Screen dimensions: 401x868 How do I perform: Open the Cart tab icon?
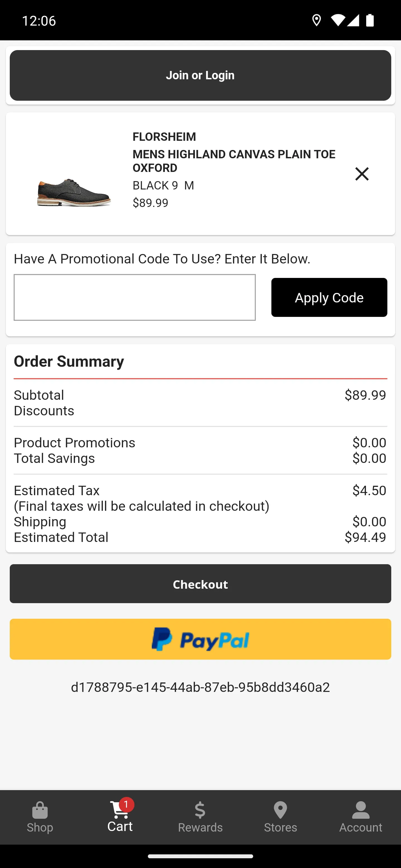(119, 810)
